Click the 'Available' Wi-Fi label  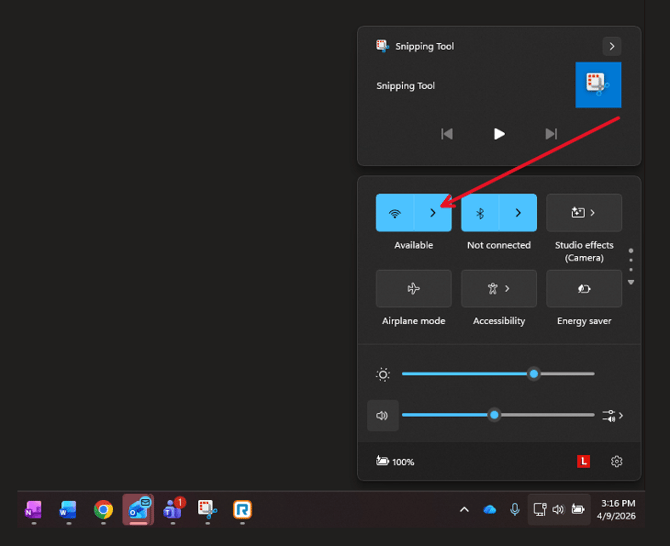[414, 245]
